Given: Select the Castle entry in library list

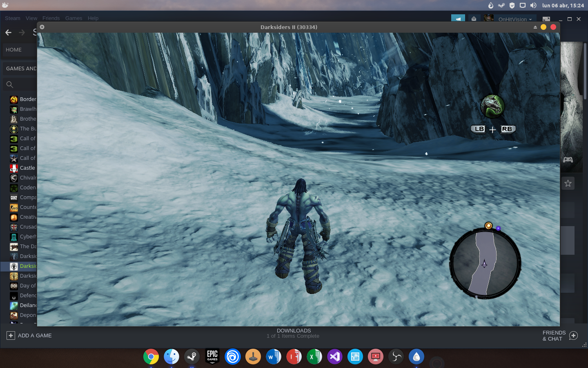Looking at the screenshot, I should (23, 168).
